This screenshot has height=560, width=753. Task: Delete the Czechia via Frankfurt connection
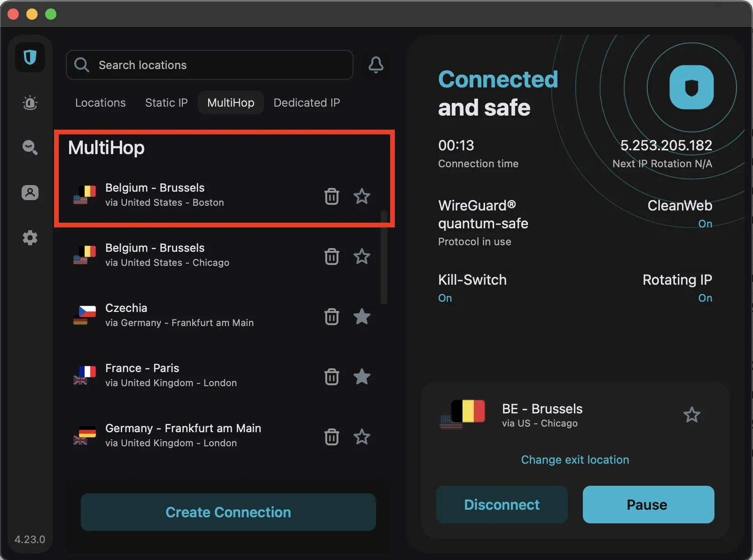(331, 317)
